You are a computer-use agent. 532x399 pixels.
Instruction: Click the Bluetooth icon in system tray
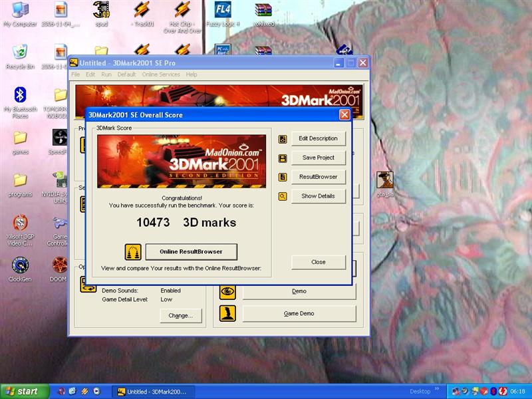click(493, 391)
